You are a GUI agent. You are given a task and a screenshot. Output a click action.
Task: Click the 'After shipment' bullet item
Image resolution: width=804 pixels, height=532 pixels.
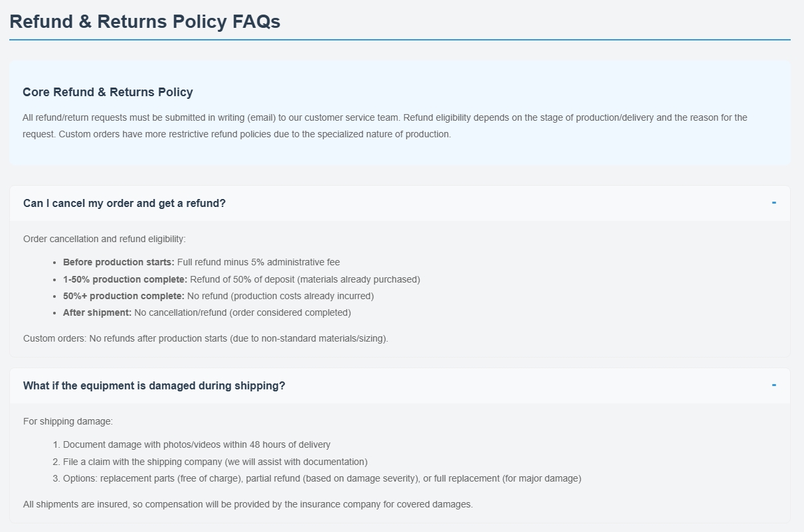[x=206, y=312]
